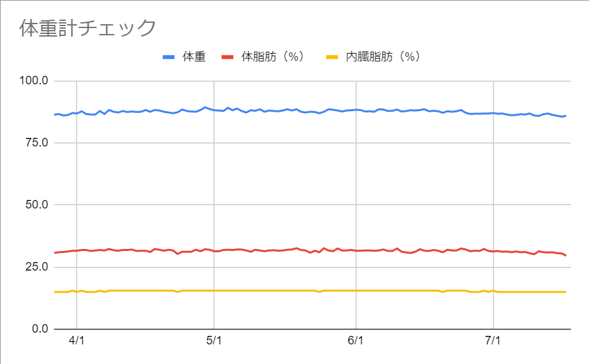Click the blue line's right end point
589x364 pixels.
click(x=565, y=116)
